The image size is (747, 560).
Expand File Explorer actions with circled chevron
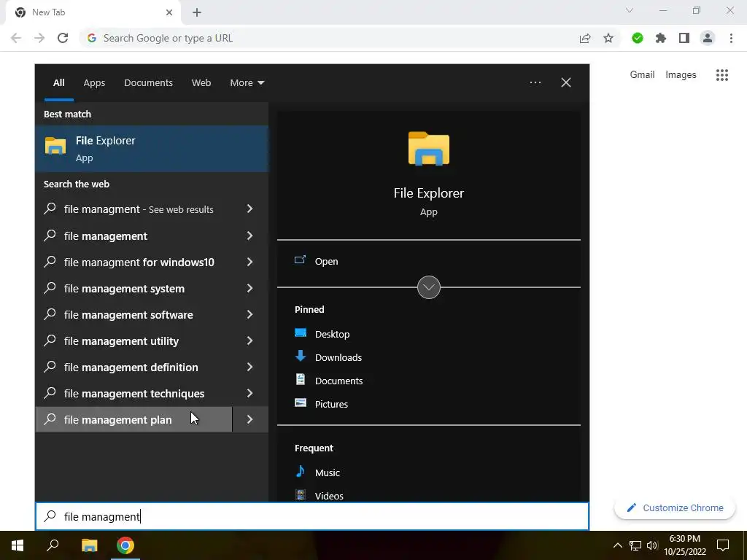coord(429,287)
